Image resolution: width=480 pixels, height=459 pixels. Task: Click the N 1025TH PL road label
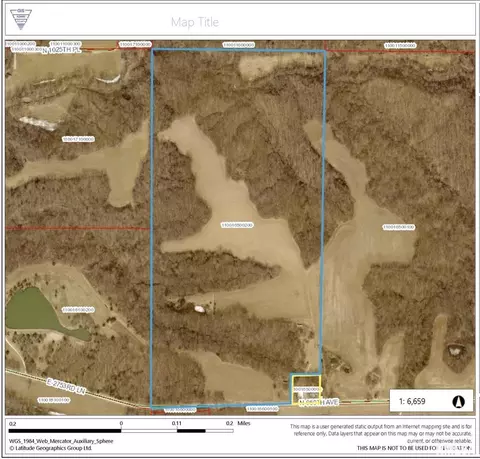(x=62, y=50)
